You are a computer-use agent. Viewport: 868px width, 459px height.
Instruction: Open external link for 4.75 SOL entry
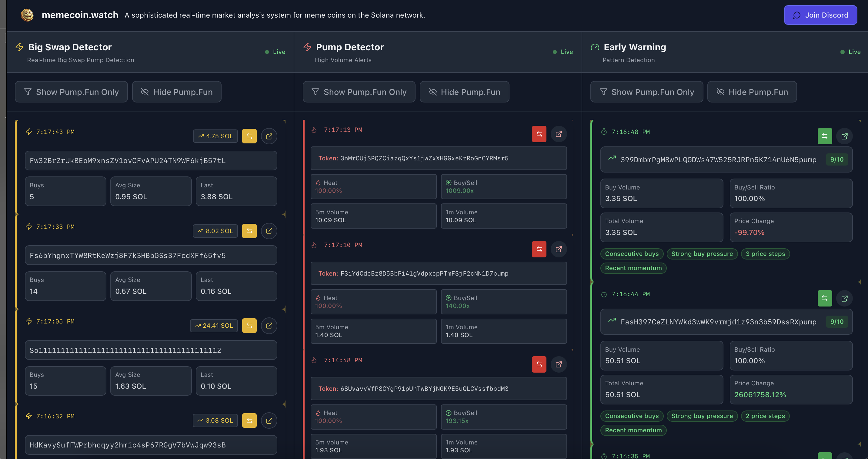pos(269,136)
